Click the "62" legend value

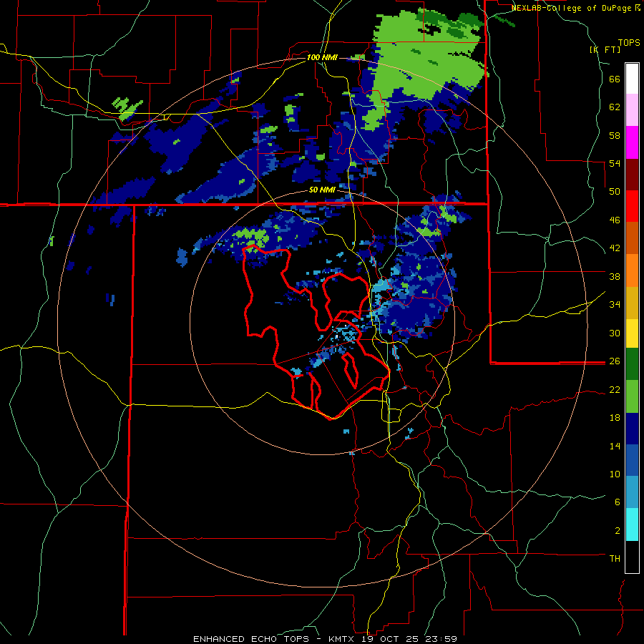pos(615,107)
